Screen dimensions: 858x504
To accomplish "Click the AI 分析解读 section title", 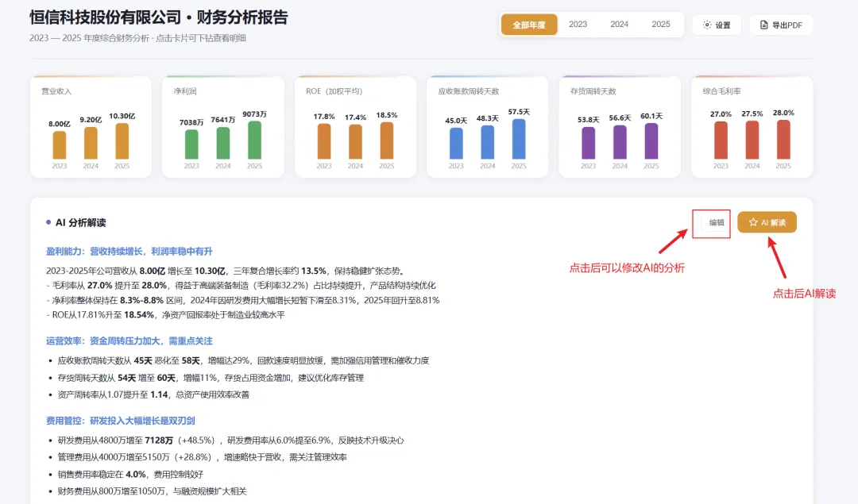I will [x=80, y=222].
